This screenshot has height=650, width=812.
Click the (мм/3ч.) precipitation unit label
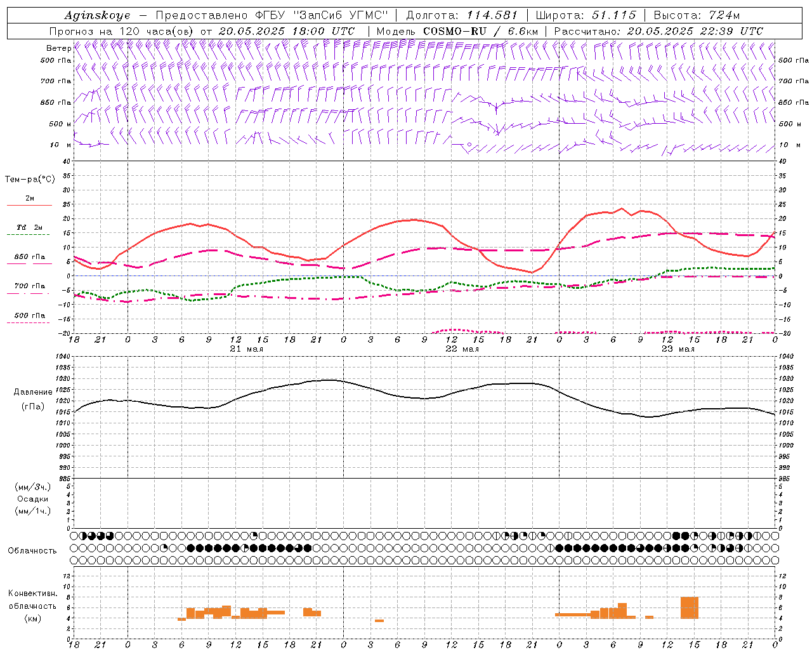point(32,487)
